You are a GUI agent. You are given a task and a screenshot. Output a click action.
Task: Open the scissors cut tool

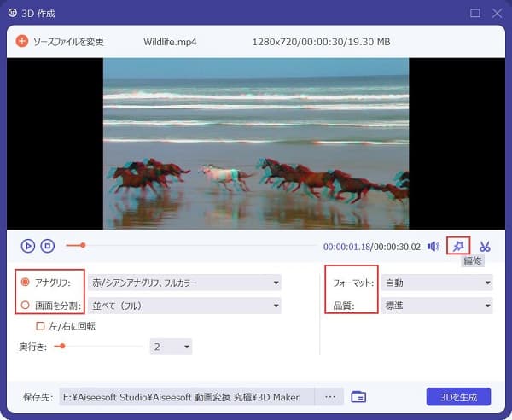485,246
